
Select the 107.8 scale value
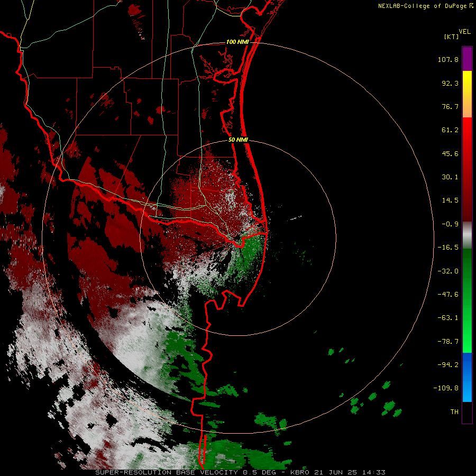click(x=448, y=59)
